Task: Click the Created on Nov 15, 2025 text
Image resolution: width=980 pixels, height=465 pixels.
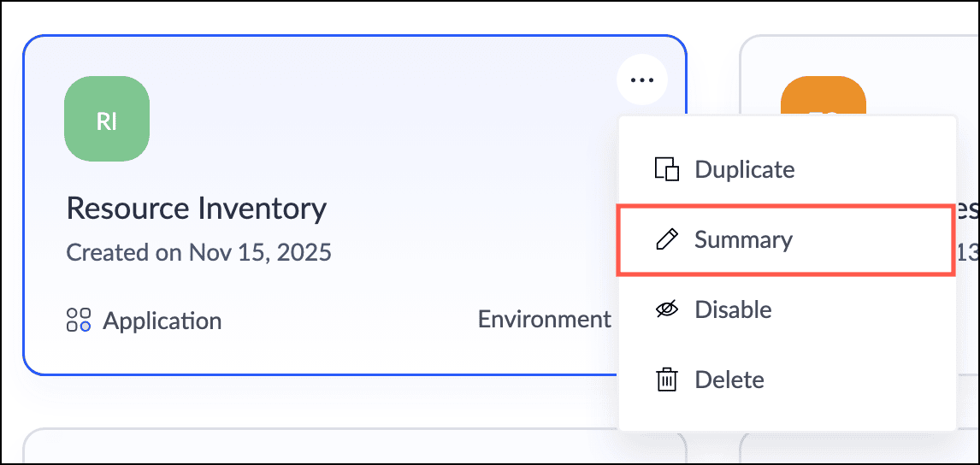Action: coord(199,252)
